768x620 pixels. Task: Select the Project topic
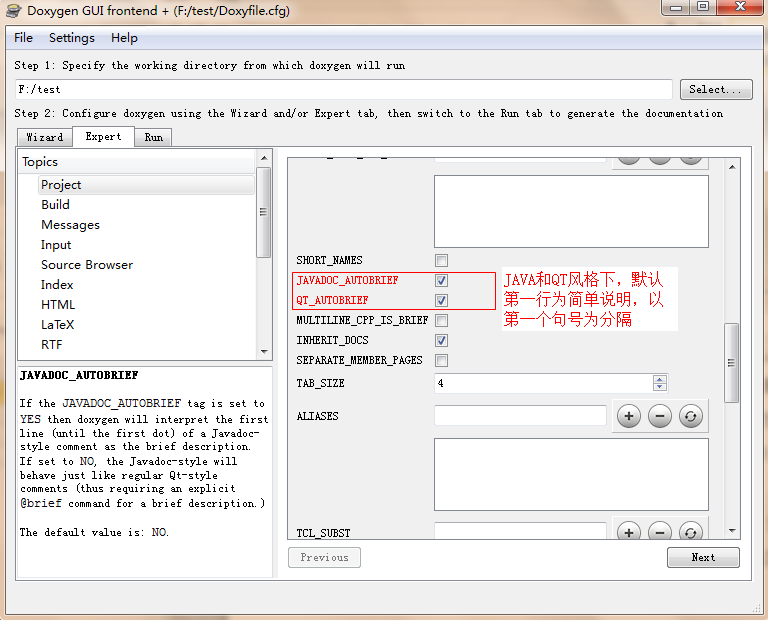[146, 185]
